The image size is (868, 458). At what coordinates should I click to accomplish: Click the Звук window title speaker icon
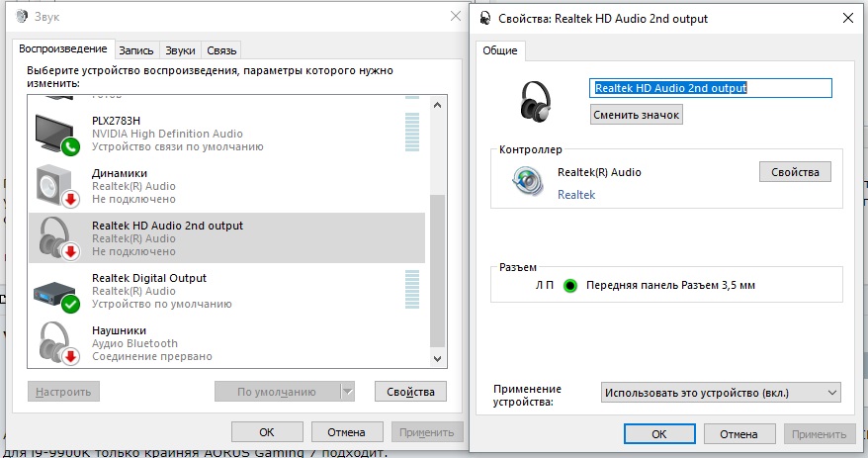22,16
